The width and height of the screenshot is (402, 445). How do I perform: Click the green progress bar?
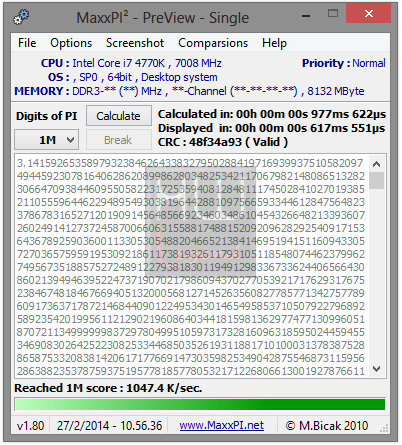(200, 404)
